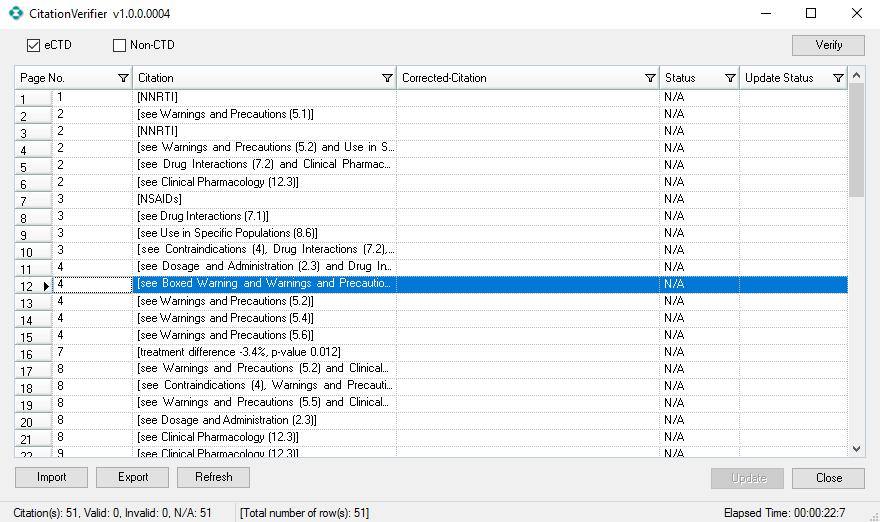
Task: Click the Corrected-Citation column header
Action: pos(528,78)
